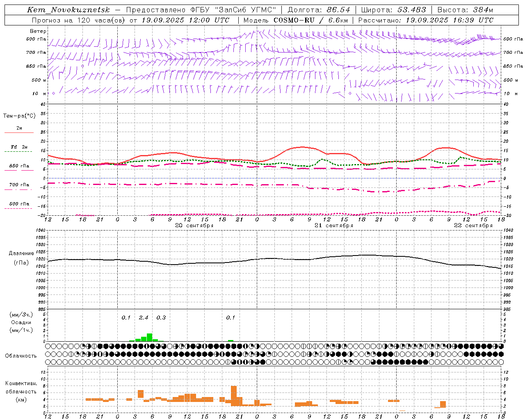Click the 'Конвективн.' convective cloud label

[21, 383]
